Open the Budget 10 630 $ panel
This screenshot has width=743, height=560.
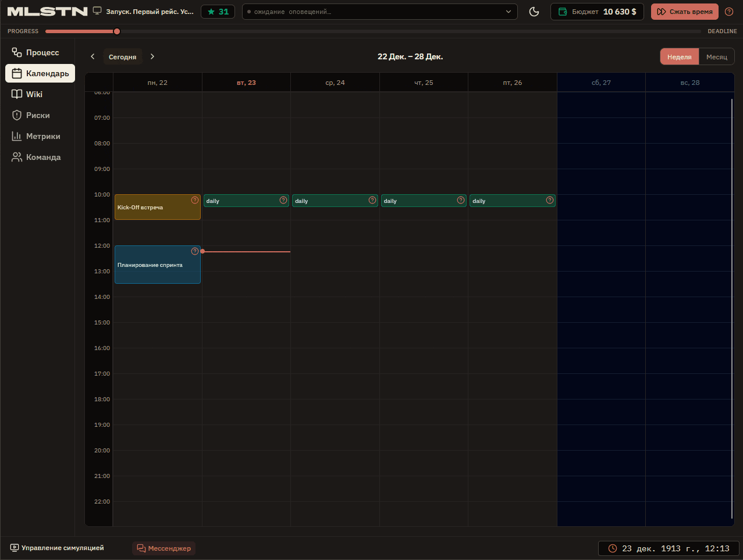[597, 12]
